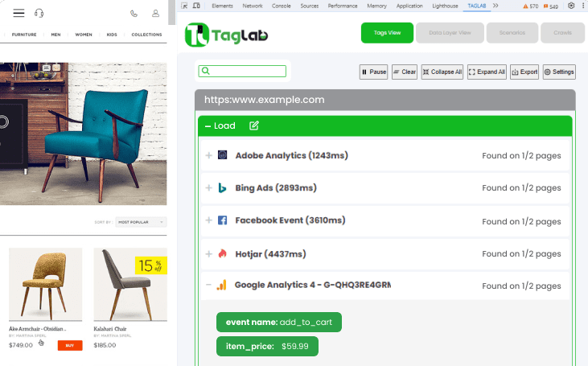
Task: Expand the Hotjar row
Action: [209, 254]
